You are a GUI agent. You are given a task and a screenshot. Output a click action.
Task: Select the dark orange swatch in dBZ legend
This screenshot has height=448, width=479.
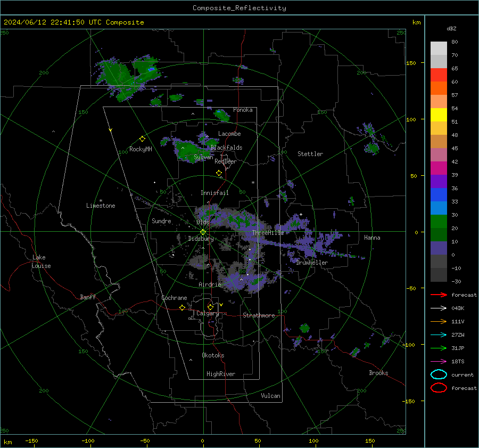point(439,88)
